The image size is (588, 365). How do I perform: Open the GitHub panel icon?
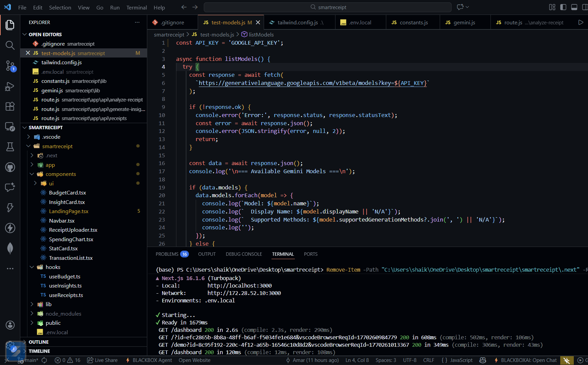pyautogui.click(x=10, y=167)
